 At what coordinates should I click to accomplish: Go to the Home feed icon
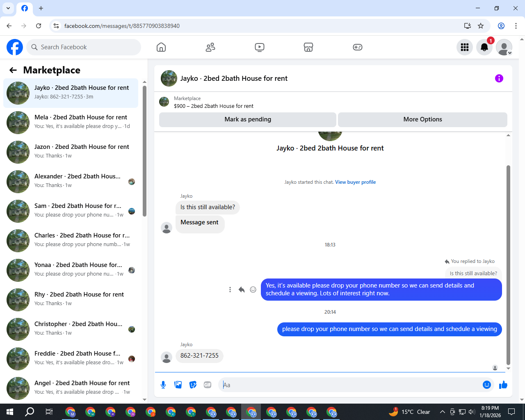pyautogui.click(x=161, y=47)
